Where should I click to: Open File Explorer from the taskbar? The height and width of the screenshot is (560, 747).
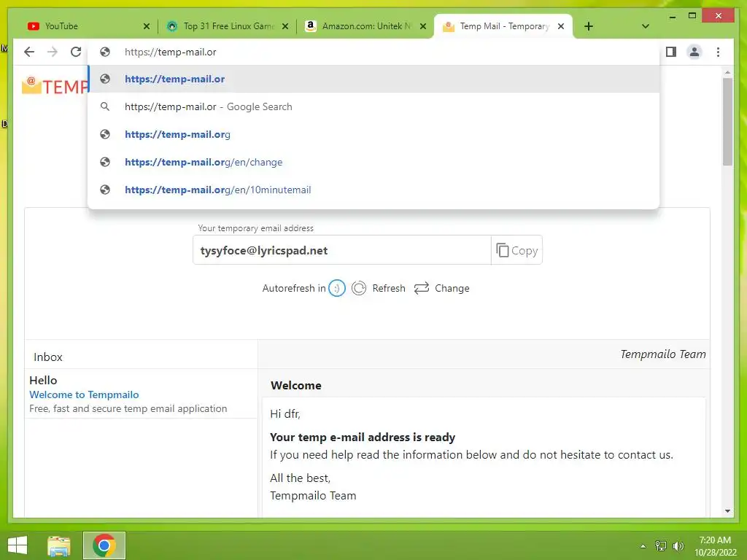click(x=59, y=545)
